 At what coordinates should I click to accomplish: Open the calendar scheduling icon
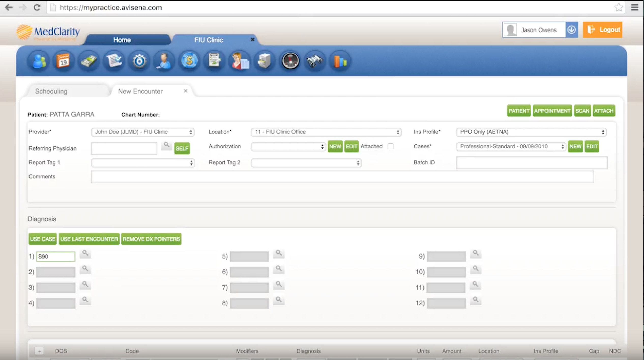click(63, 61)
